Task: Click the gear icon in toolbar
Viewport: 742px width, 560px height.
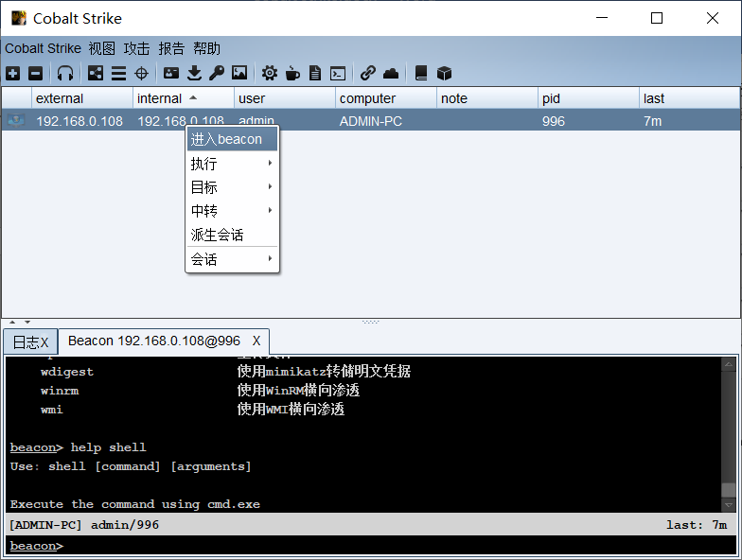Action: pyautogui.click(x=270, y=73)
